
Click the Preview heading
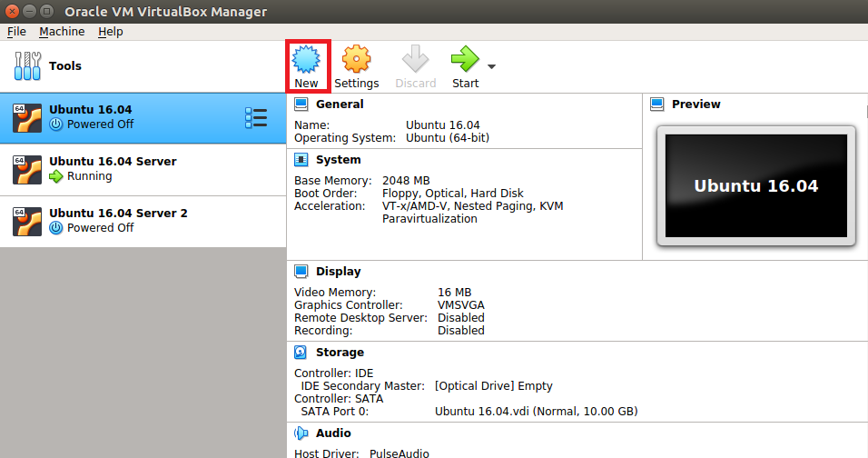pos(695,105)
